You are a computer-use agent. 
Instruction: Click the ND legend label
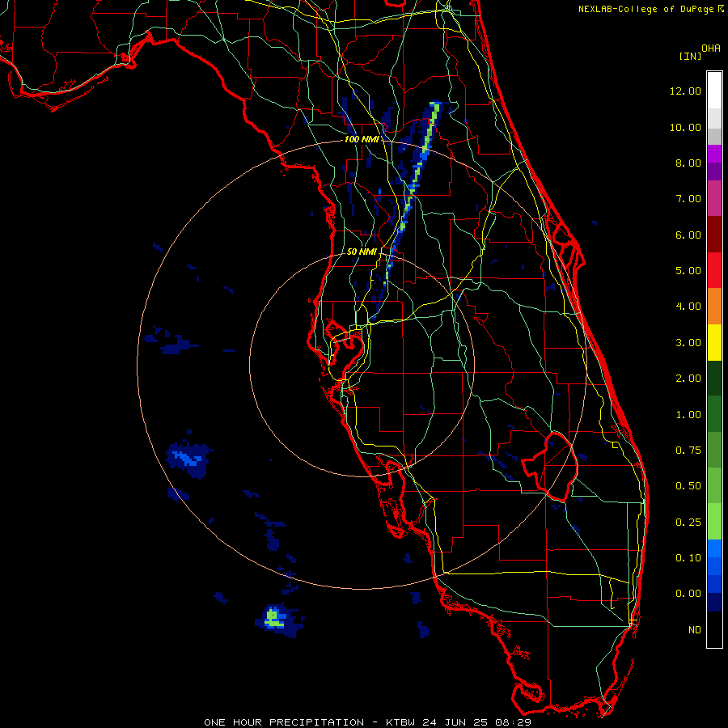coord(695,630)
